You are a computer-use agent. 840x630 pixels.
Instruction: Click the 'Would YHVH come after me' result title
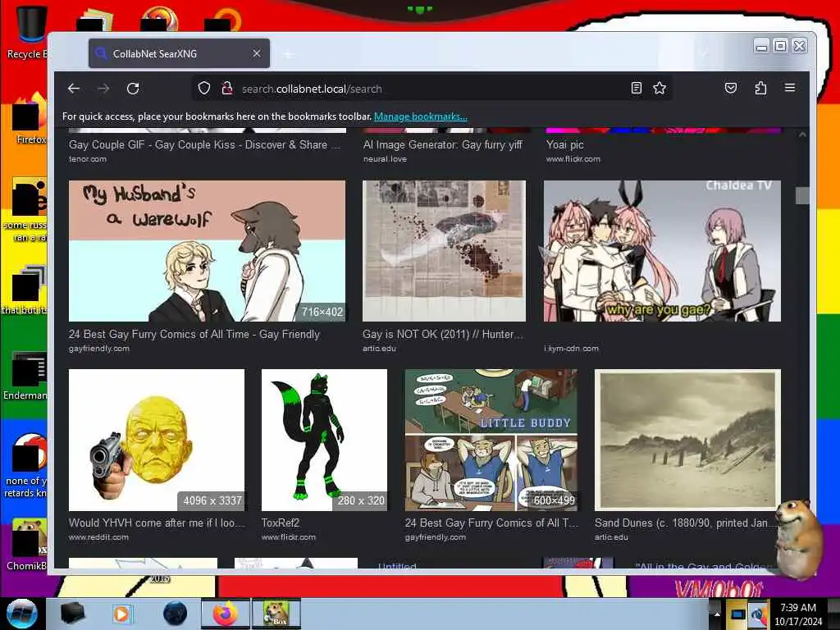pos(157,523)
